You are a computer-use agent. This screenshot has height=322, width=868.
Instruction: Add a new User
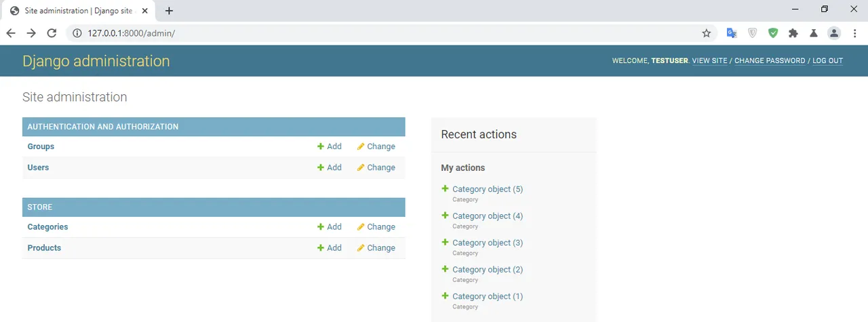(330, 167)
